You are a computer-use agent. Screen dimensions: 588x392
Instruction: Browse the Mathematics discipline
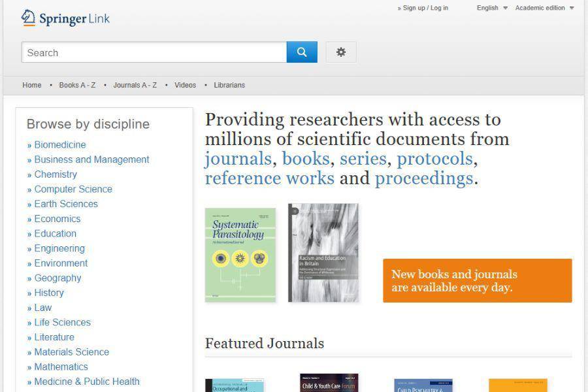pos(61,367)
